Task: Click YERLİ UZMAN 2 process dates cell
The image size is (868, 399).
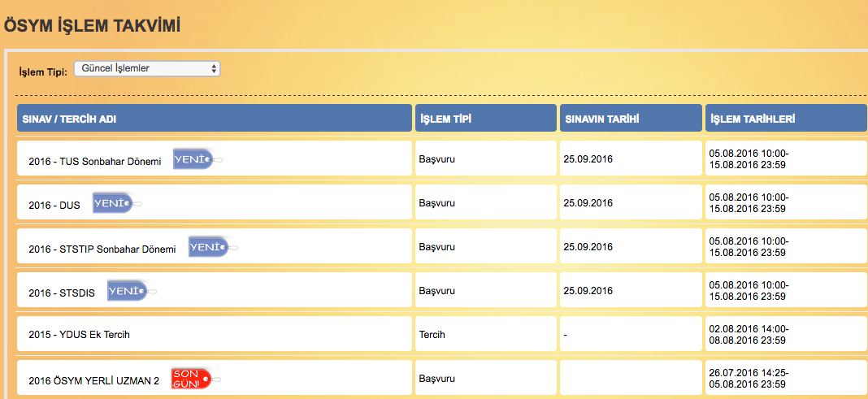Action: pyautogui.click(x=749, y=379)
